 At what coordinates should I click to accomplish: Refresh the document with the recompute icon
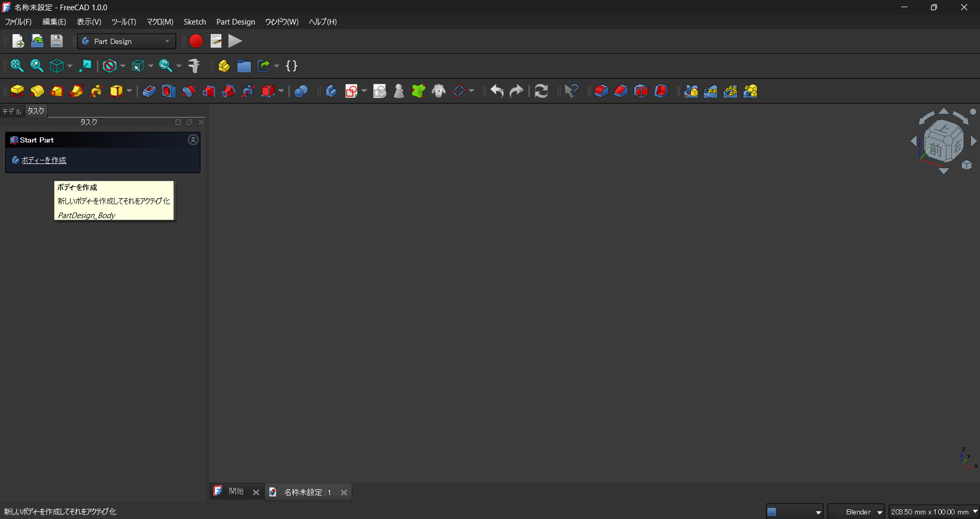541,91
